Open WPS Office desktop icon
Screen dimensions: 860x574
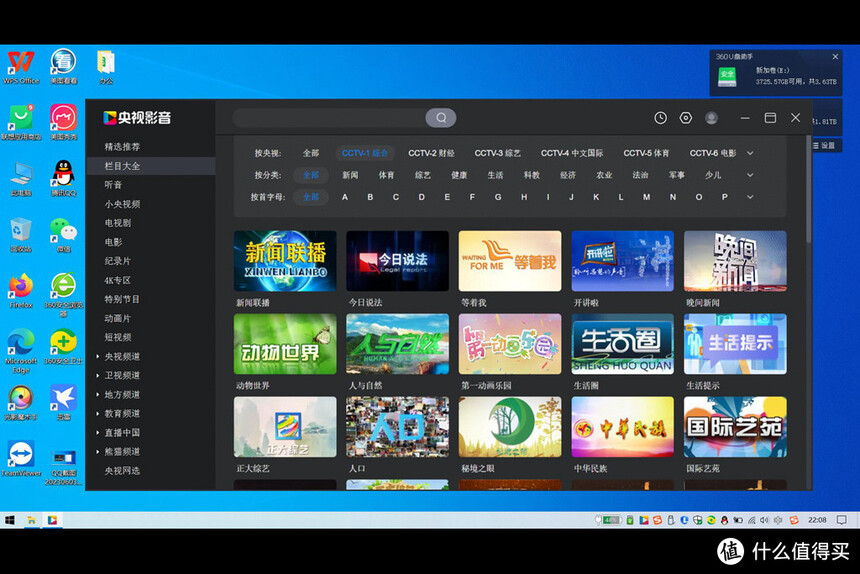21,67
